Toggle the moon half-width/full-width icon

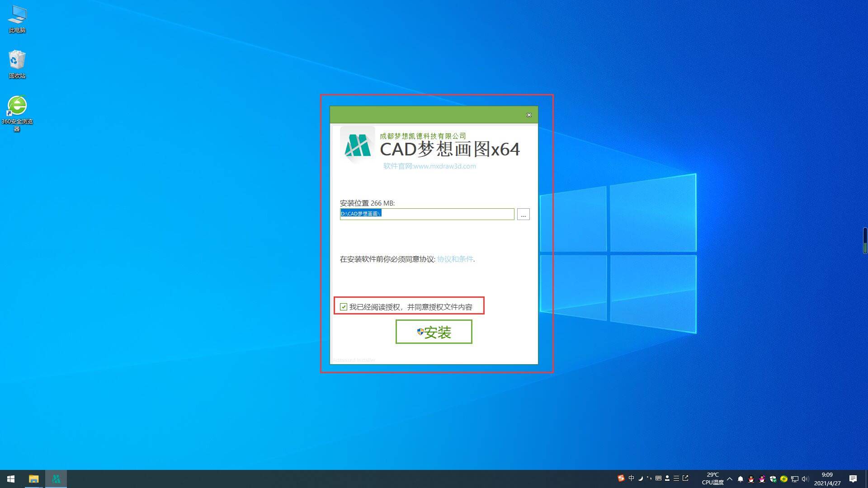[x=640, y=478]
